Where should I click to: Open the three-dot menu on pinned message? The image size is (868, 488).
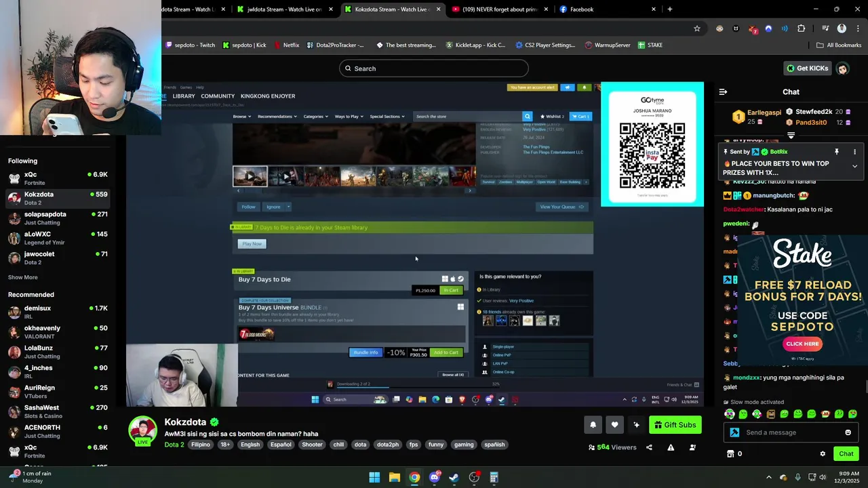click(854, 152)
